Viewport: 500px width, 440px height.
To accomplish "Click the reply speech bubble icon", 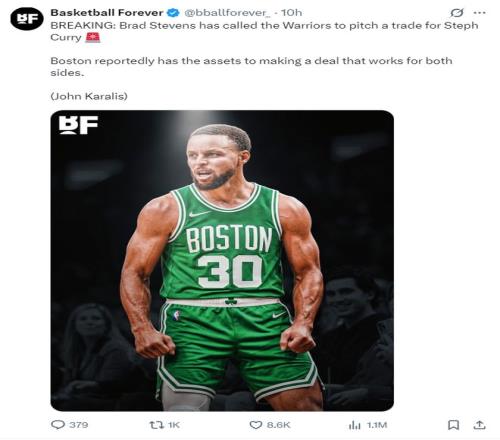I will pos(58,425).
